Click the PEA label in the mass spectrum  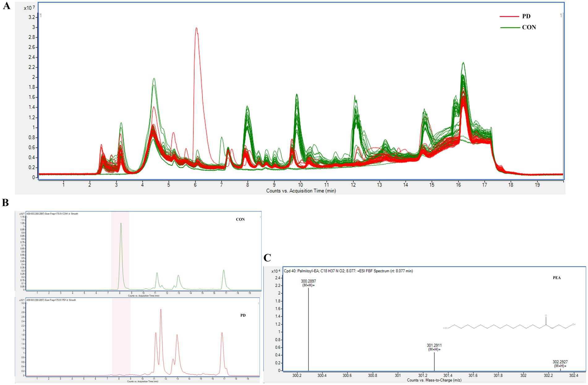pos(556,278)
